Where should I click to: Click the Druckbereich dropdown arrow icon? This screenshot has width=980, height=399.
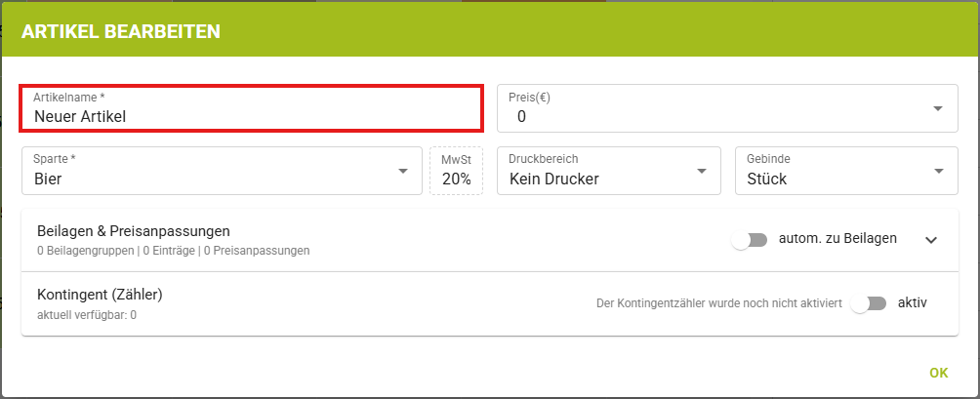[701, 172]
